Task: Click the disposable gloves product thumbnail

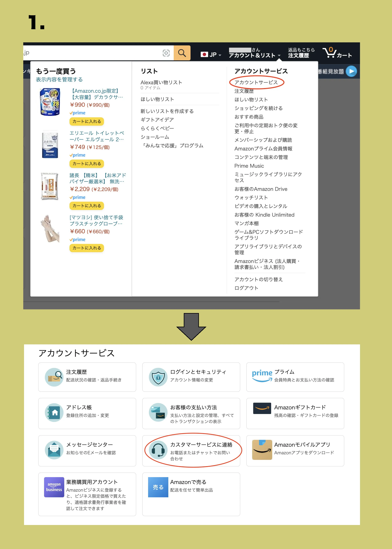Action: [x=50, y=228]
